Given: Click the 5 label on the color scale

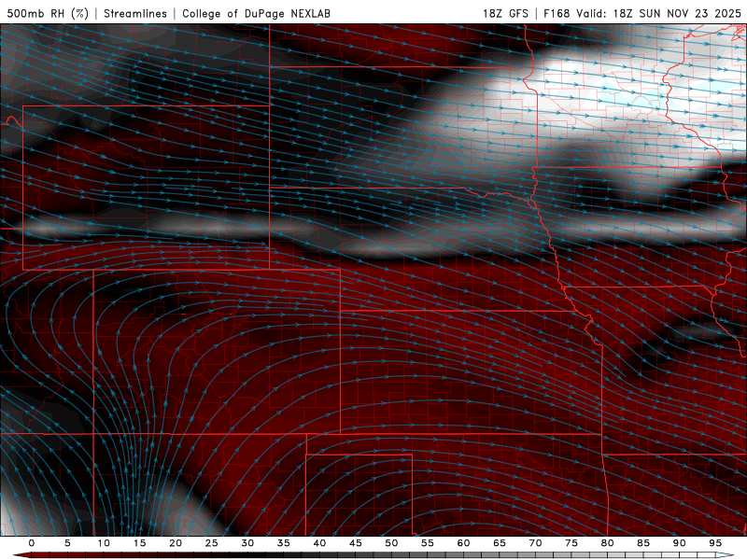Looking at the screenshot, I should click(x=67, y=543).
